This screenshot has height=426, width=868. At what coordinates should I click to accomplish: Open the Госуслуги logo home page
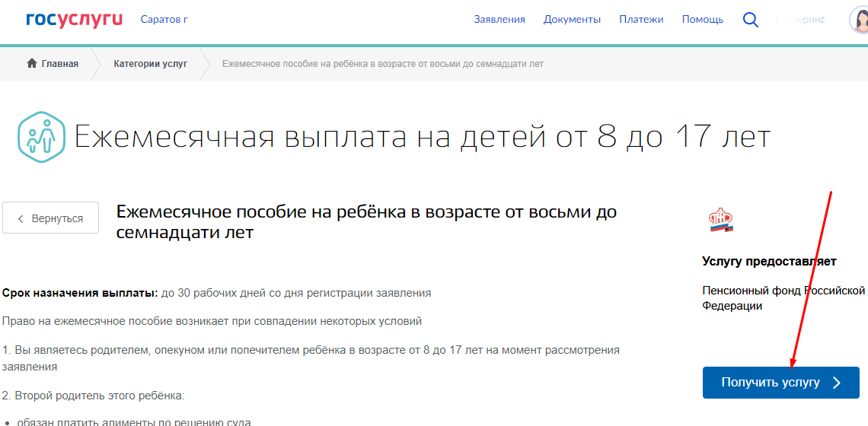pyautogui.click(x=74, y=19)
